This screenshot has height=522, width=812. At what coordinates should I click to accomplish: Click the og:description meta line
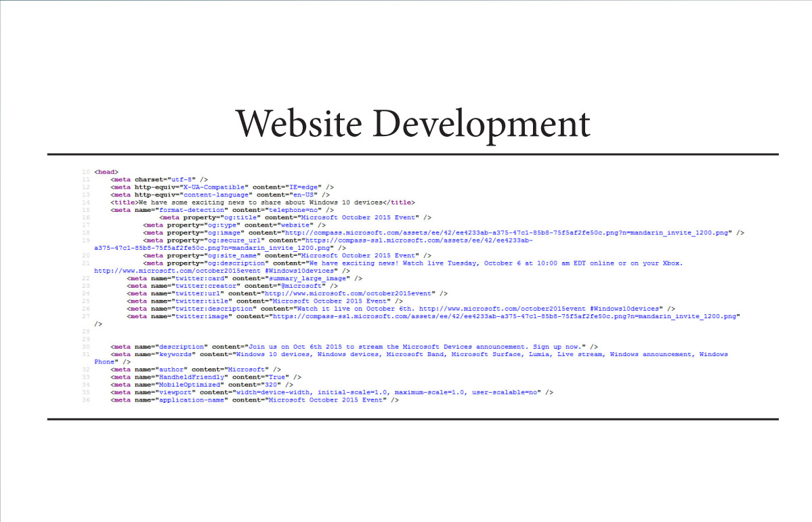412,263
